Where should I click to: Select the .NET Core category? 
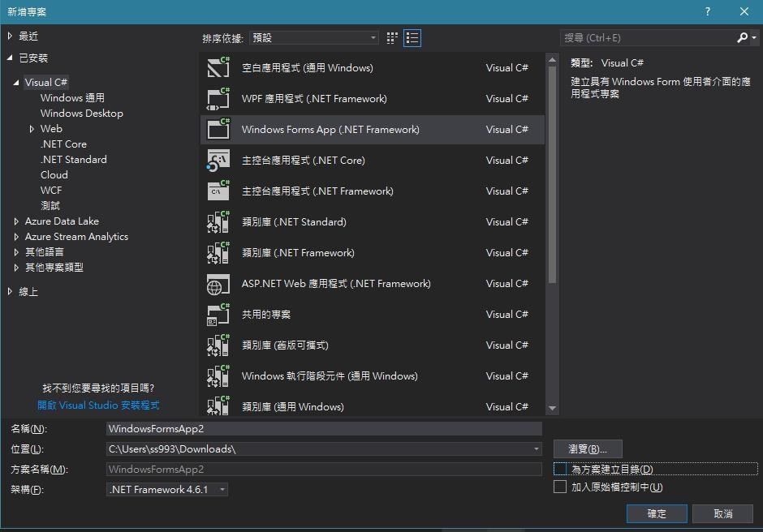pyautogui.click(x=63, y=144)
